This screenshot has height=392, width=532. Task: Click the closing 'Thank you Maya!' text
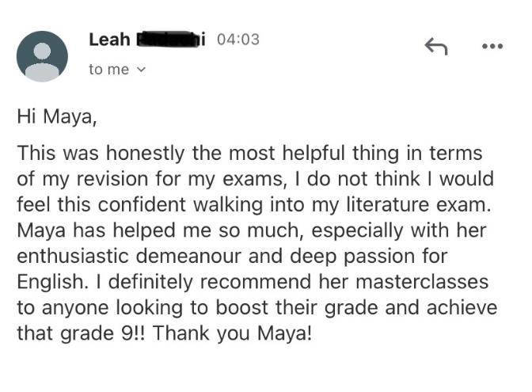coord(232,333)
